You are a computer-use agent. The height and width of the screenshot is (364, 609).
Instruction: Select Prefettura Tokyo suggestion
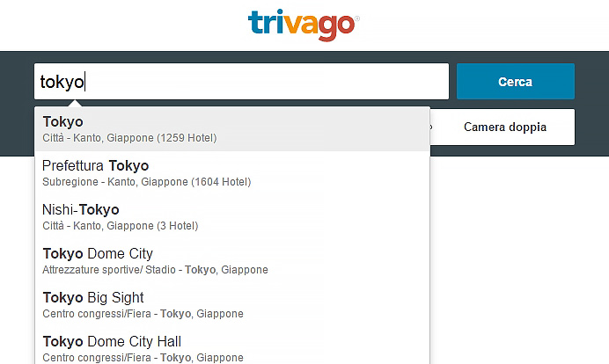pyautogui.click(x=232, y=173)
